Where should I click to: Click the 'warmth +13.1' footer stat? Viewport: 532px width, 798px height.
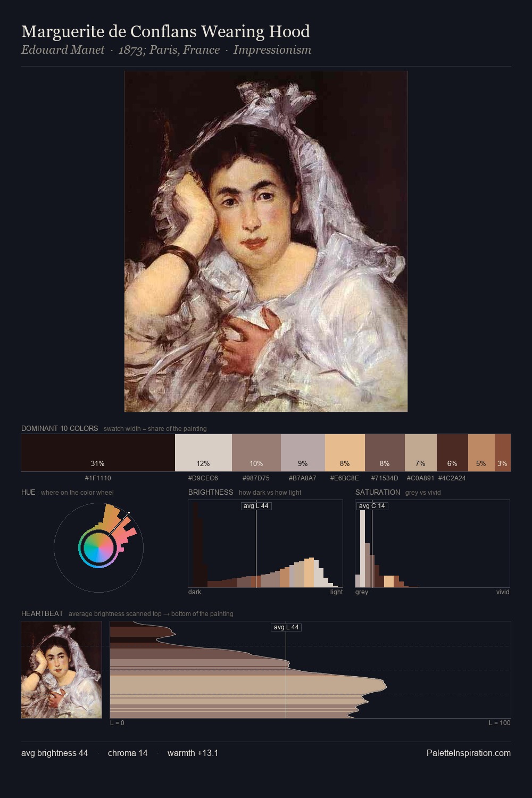[x=193, y=753]
